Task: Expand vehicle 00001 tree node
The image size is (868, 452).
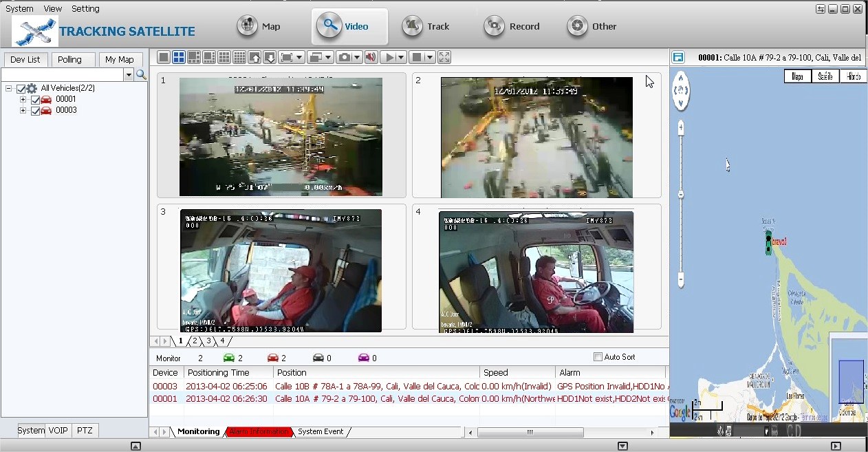Action: (x=23, y=100)
